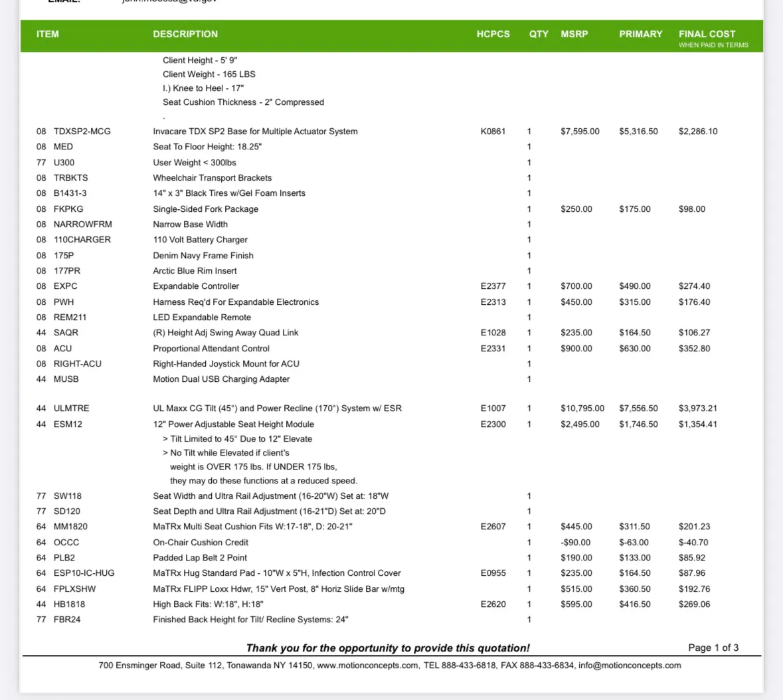Click the FINAL COST column header
Viewport: 783px width, 700px height.
(707, 35)
